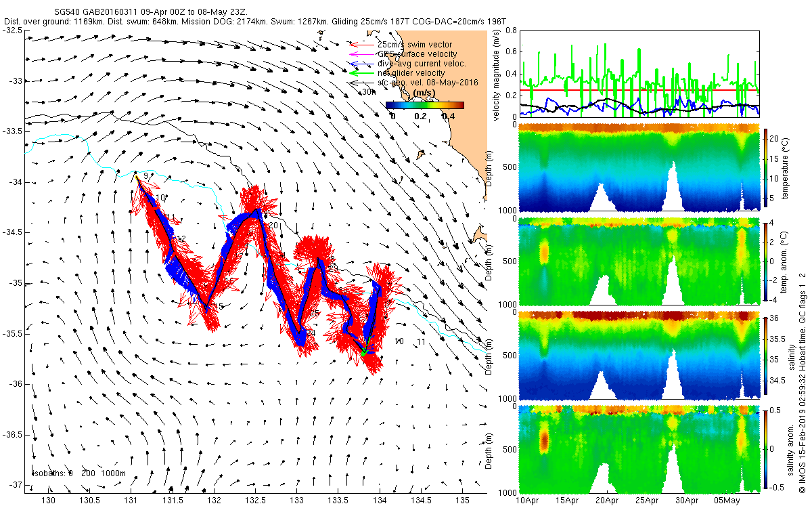Screen dimensions: 812x508
Task: Click the 'sfc geo. vel. 08-May-2016' label
Action: 428,83
